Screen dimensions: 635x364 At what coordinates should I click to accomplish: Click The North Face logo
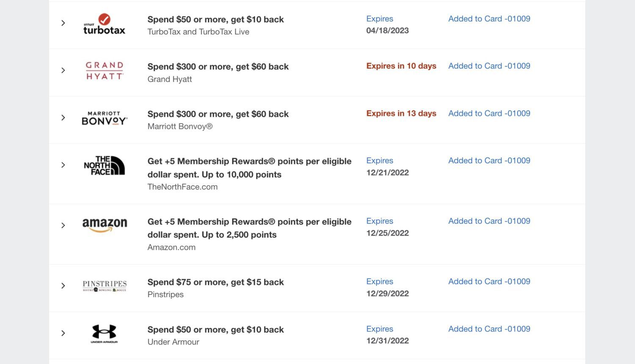coord(104,166)
